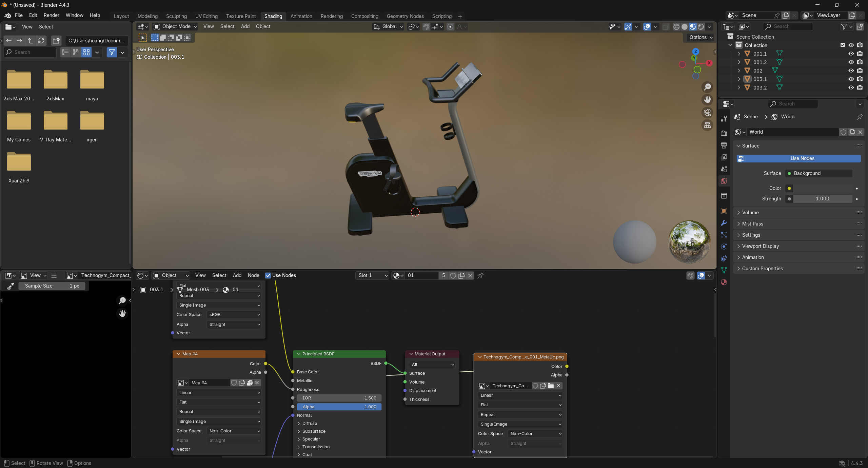Viewport: 868px width, 468px height.
Task: Switch to wireframe viewport shading
Action: 676,27
